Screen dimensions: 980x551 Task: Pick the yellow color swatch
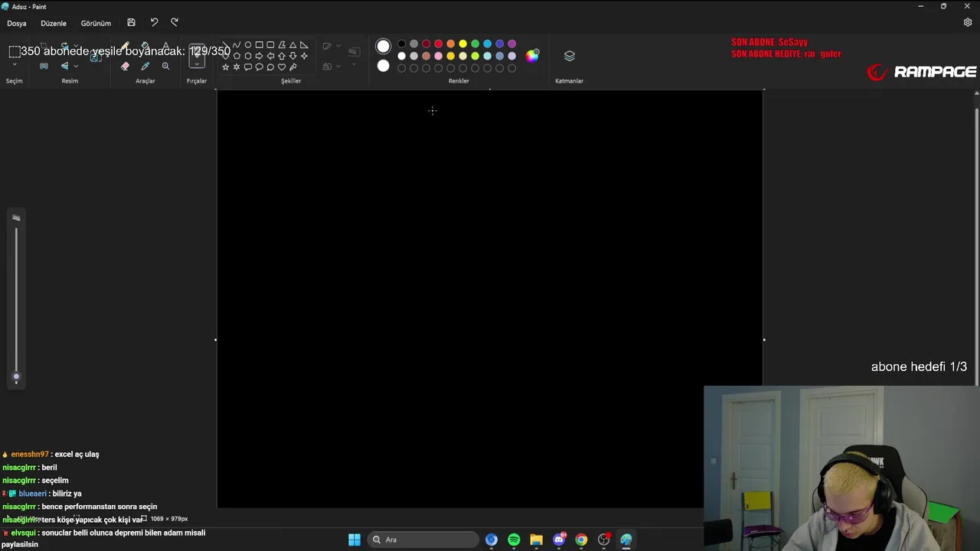point(462,44)
